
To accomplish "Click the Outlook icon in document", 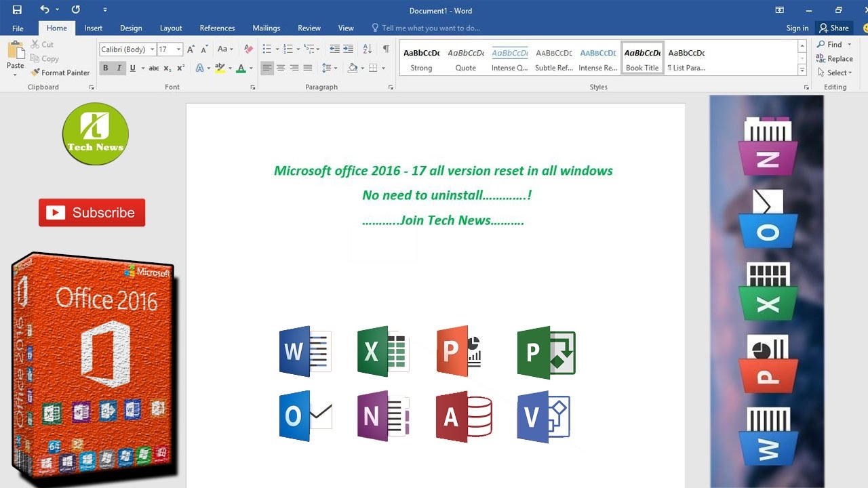I will (x=305, y=416).
